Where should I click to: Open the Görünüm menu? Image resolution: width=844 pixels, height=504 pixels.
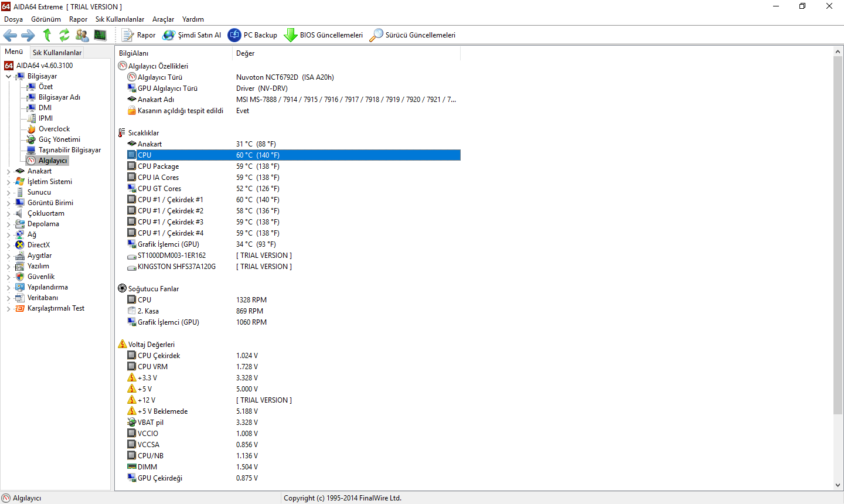pos(46,19)
